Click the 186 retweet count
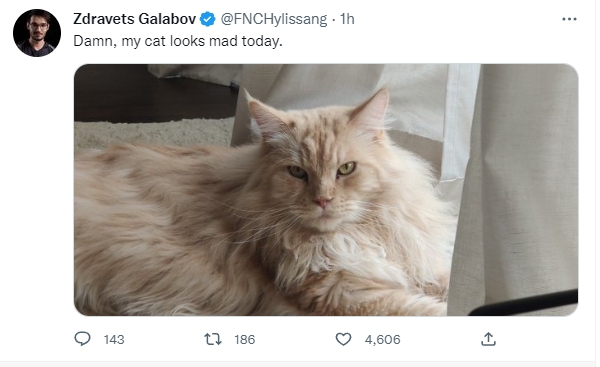 point(245,339)
